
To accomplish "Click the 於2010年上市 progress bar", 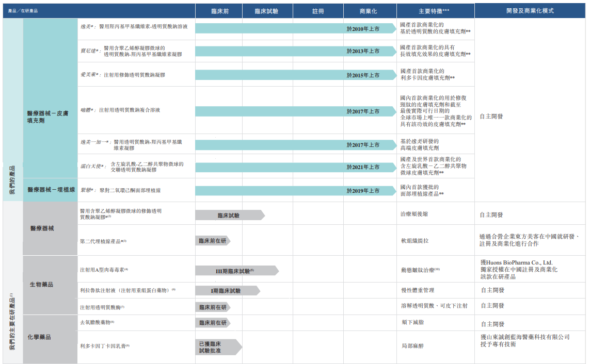I will pos(296,28).
